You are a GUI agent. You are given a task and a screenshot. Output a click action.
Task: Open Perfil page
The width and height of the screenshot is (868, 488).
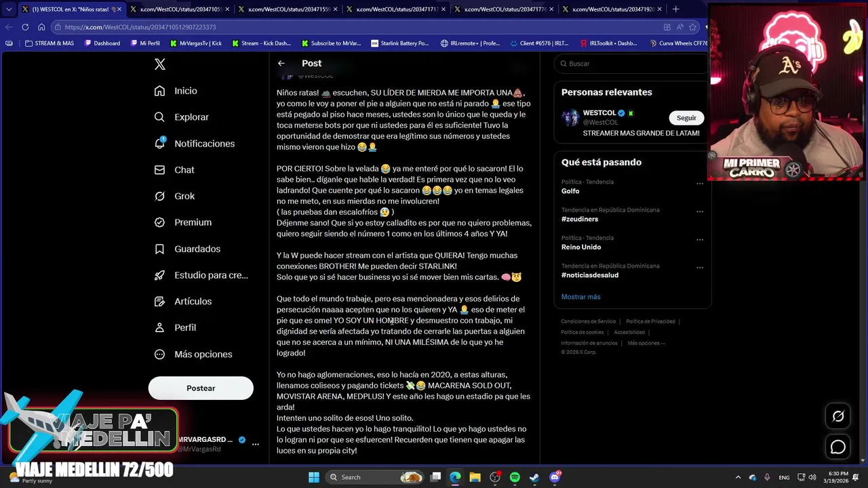(x=175, y=327)
